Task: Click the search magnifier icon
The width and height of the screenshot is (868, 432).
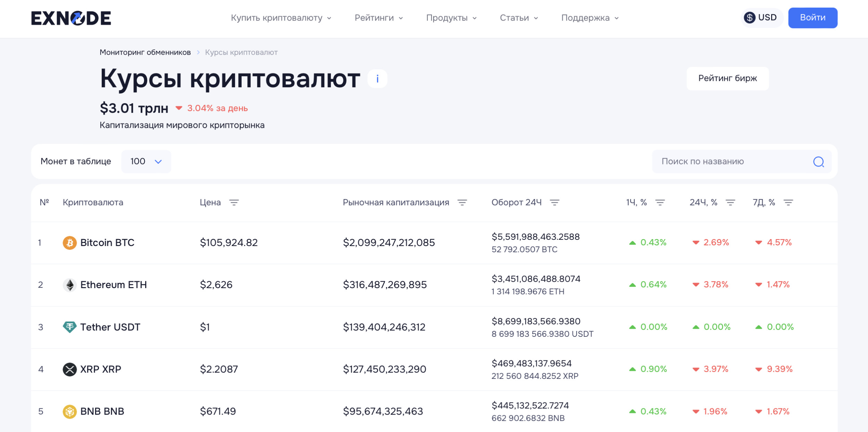Action: tap(818, 162)
